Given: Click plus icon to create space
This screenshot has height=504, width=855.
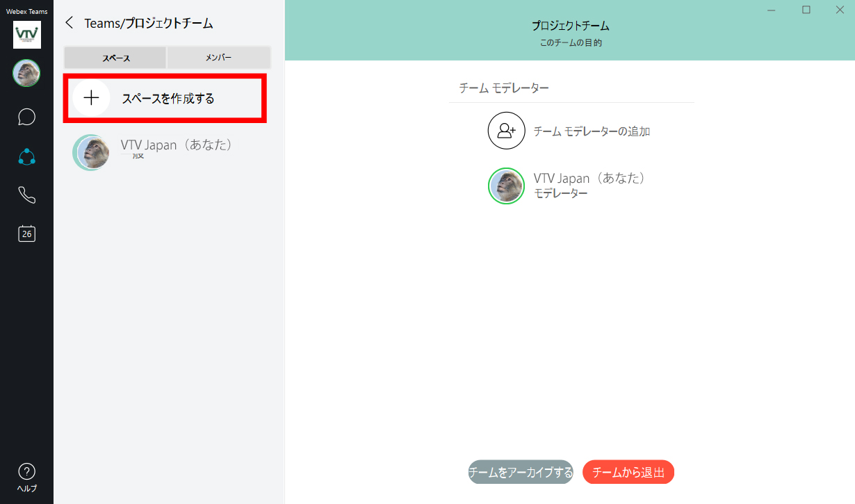Looking at the screenshot, I should click(x=91, y=98).
